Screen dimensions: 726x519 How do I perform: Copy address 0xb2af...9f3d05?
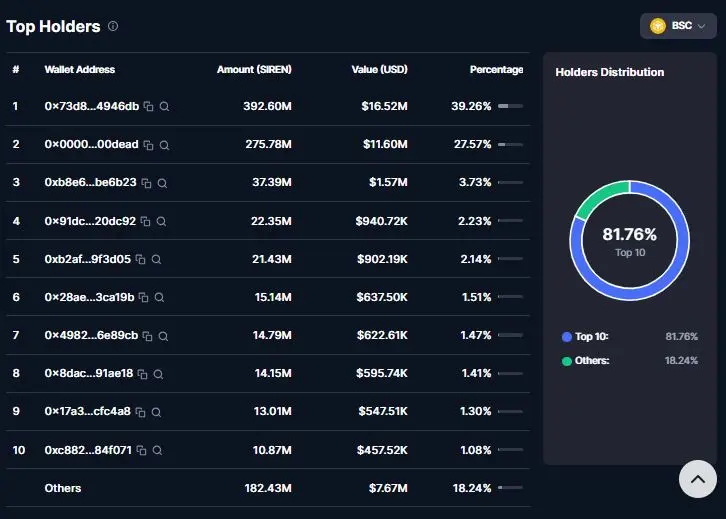tap(140, 259)
